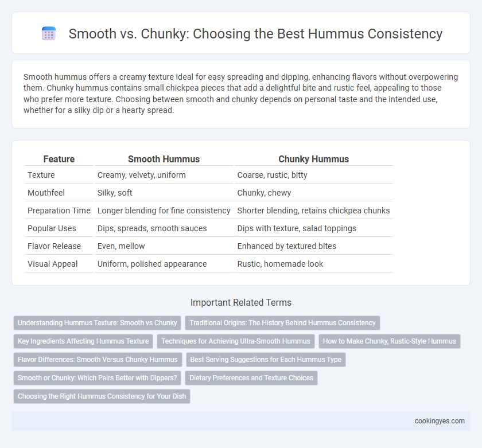
Task: Open 'Understanding Hummus Texture: Smooth vs Chunky' tag
Action: tap(97, 322)
